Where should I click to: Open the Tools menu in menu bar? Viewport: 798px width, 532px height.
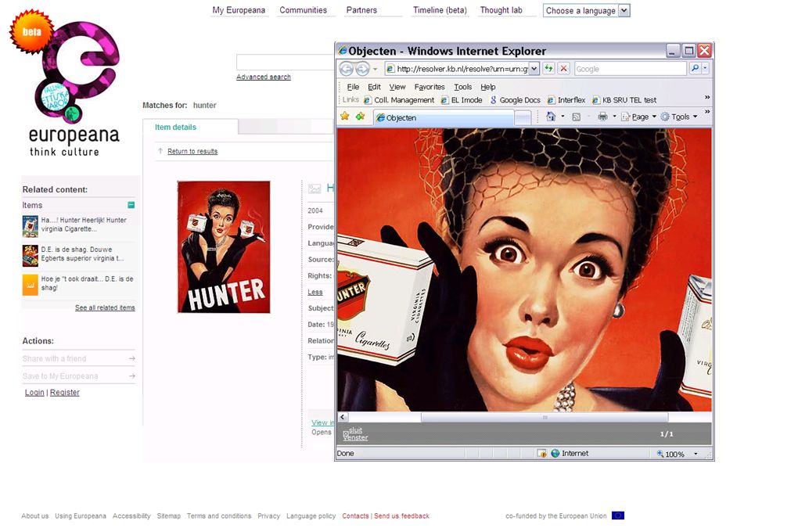[x=462, y=87]
